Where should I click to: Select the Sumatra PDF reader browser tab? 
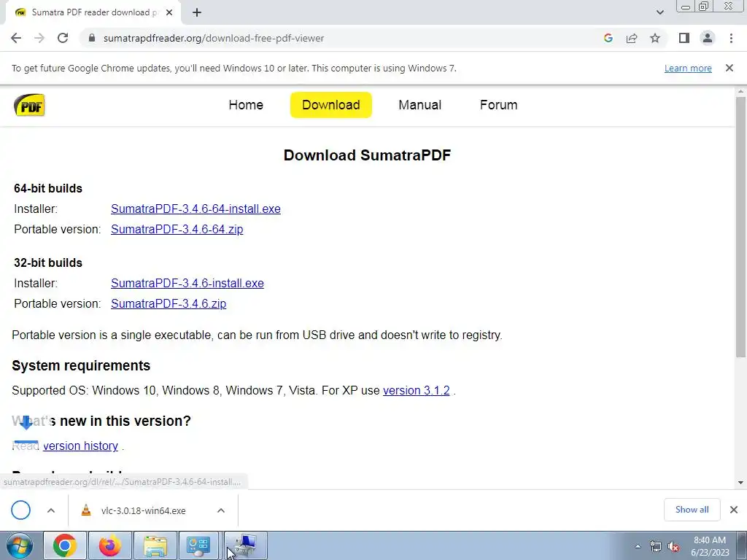pyautogui.click(x=93, y=12)
